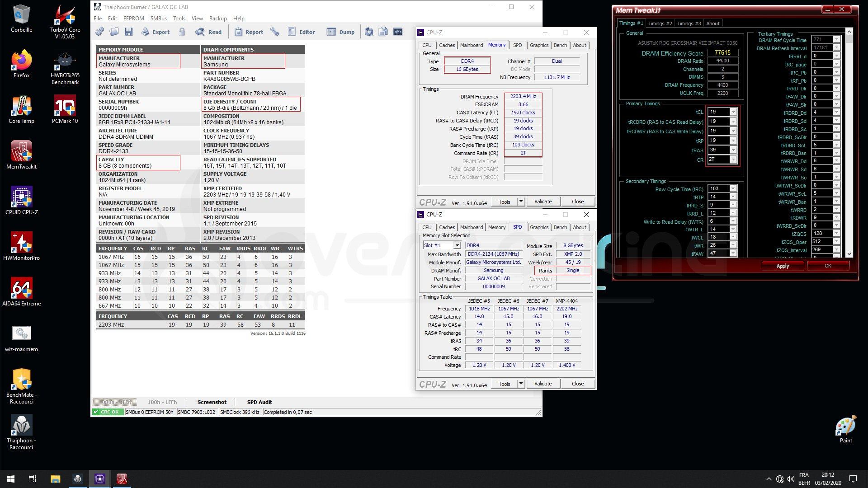Click OK button in MemTweakIt

(x=828, y=266)
